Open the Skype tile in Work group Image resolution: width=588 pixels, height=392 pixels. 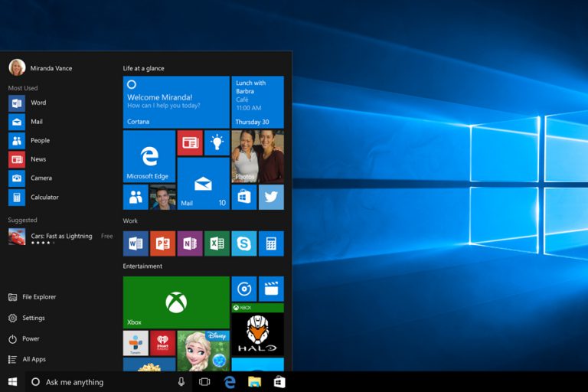pos(244,243)
